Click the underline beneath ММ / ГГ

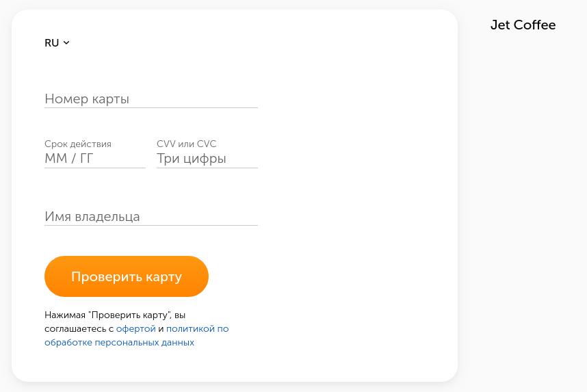point(94,168)
